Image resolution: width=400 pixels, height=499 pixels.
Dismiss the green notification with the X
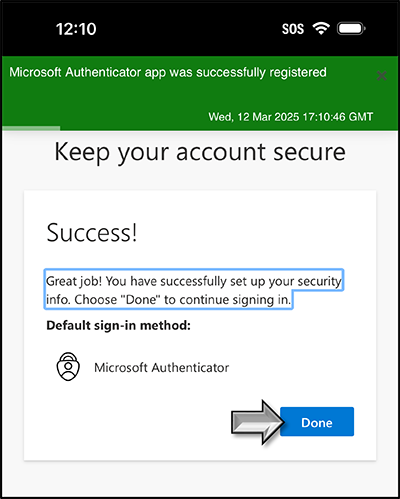(382, 76)
